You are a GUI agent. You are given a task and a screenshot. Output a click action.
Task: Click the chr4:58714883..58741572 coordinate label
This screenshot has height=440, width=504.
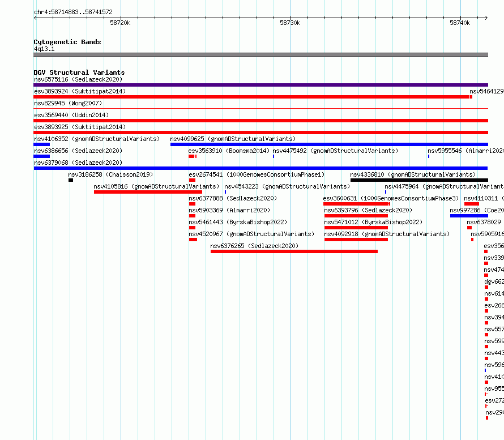pyautogui.click(x=73, y=12)
